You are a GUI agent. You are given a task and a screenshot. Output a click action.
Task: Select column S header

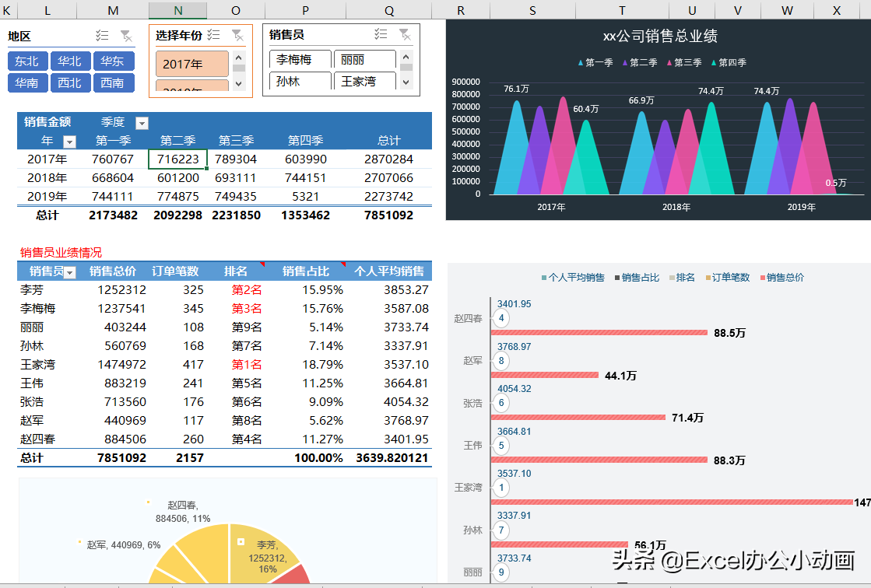coord(532,10)
